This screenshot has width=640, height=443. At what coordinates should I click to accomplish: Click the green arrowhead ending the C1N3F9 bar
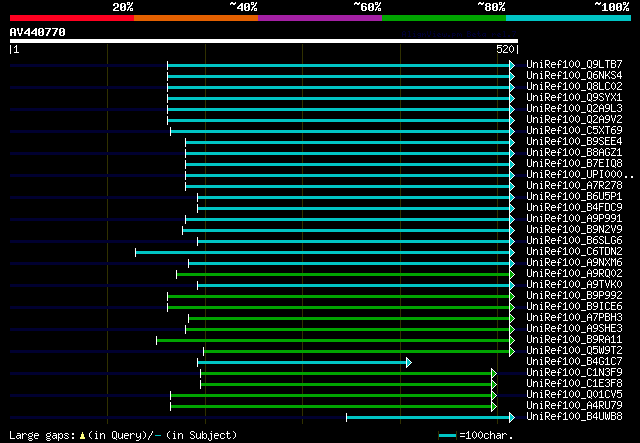(494, 374)
